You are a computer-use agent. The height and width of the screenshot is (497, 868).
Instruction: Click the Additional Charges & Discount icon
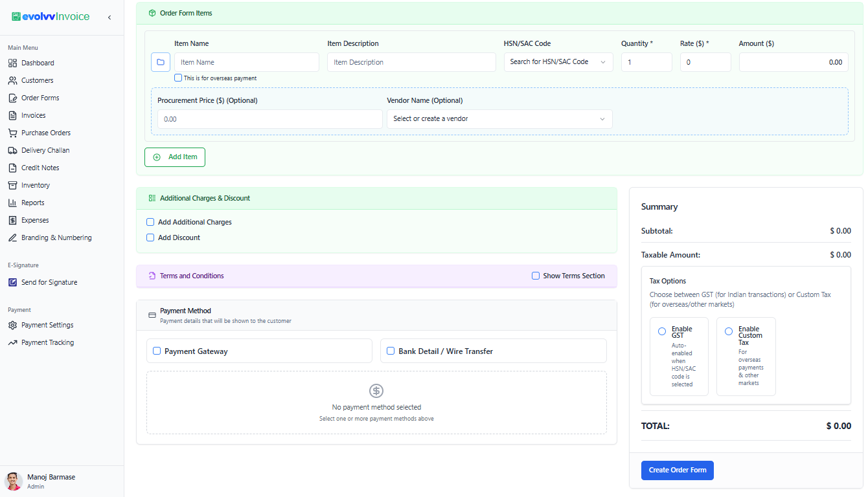coord(152,198)
